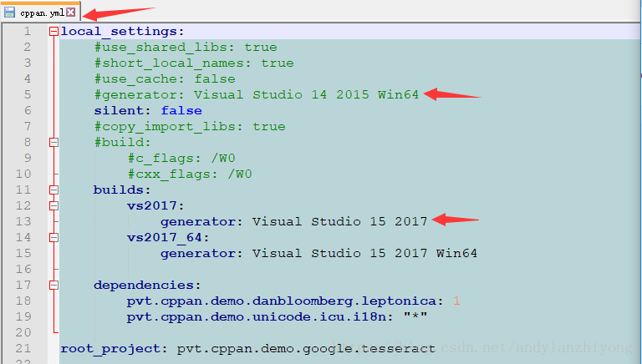642x364 pixels.
Task: Click the save icon on cppan.yml tab
Action: point(10,13)
